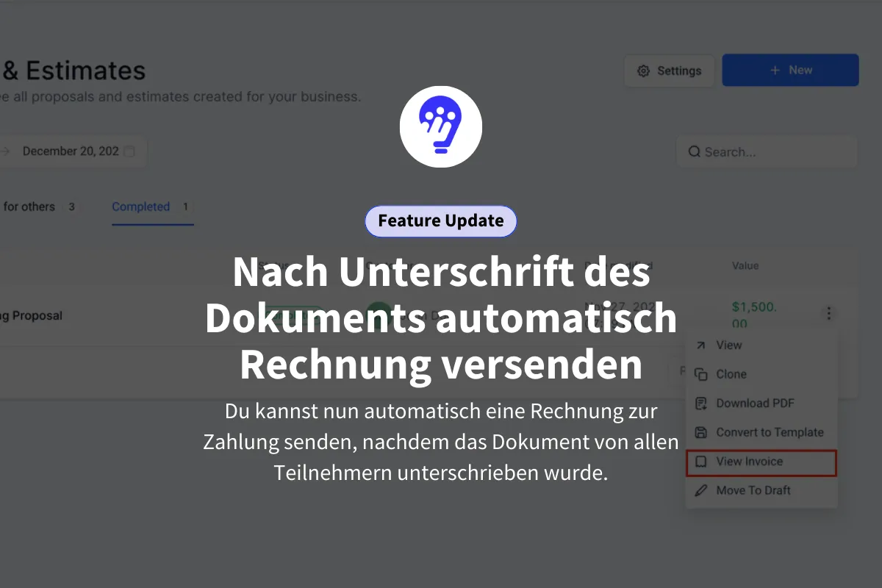Click the square icon beside View Invoice
882x588 pixels.
click(701, 462)
